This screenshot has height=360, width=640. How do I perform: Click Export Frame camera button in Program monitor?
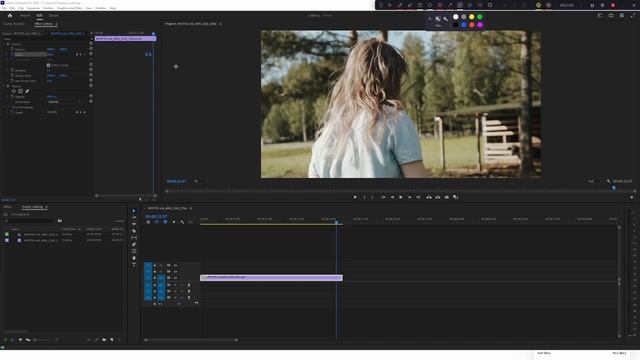447,197
